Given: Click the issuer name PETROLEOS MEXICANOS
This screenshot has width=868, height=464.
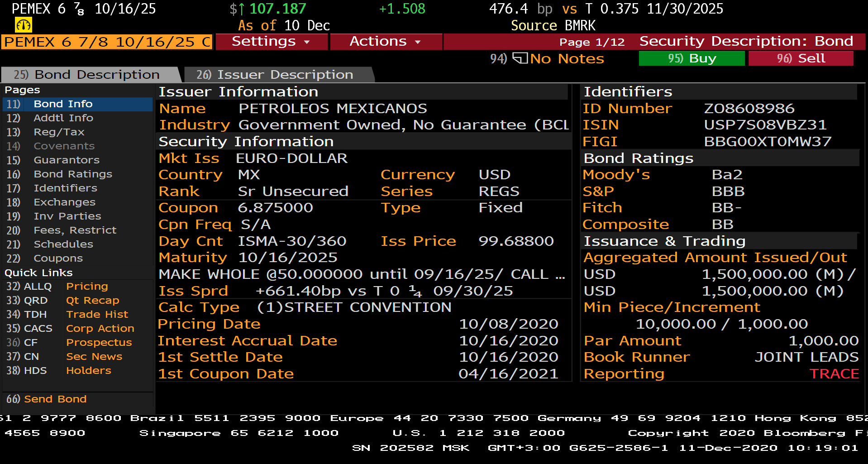Looking at the screenshot, I should (x=333, y=109).
